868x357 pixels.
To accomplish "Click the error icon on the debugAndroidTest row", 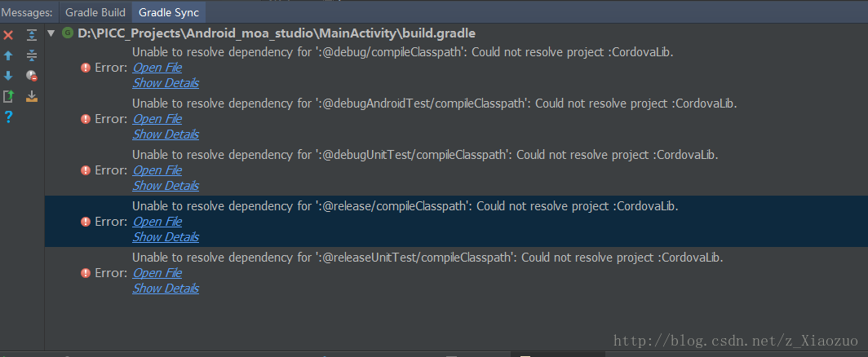I will (86, 119).
